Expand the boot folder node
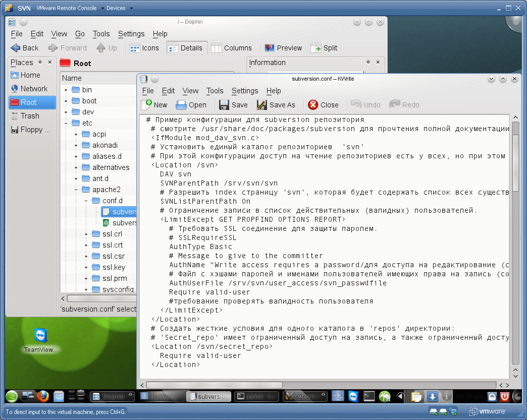 coord(66,101)
